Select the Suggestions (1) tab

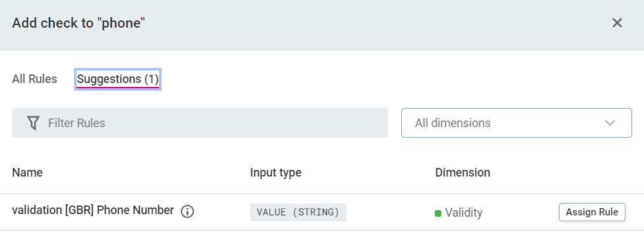(x=117, y=79)
